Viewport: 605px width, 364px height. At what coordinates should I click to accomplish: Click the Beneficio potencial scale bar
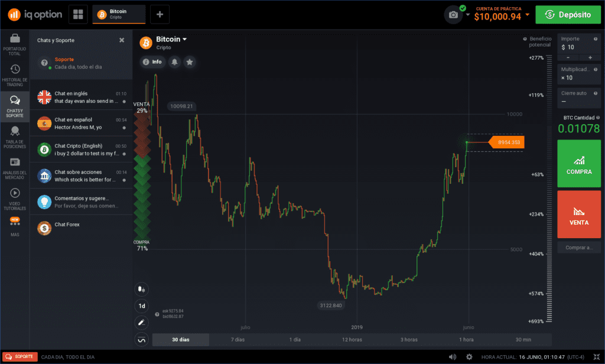coord(549,189)
